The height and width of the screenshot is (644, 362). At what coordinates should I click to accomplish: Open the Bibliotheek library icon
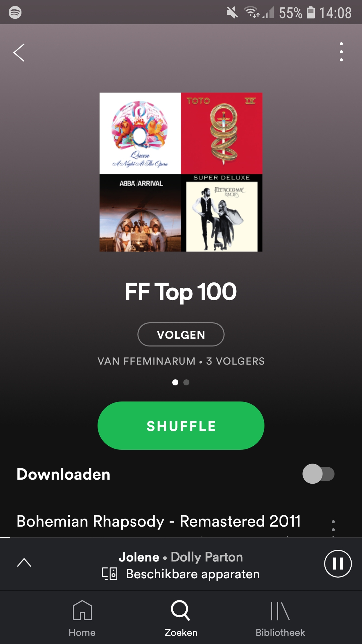click(280, 611)
